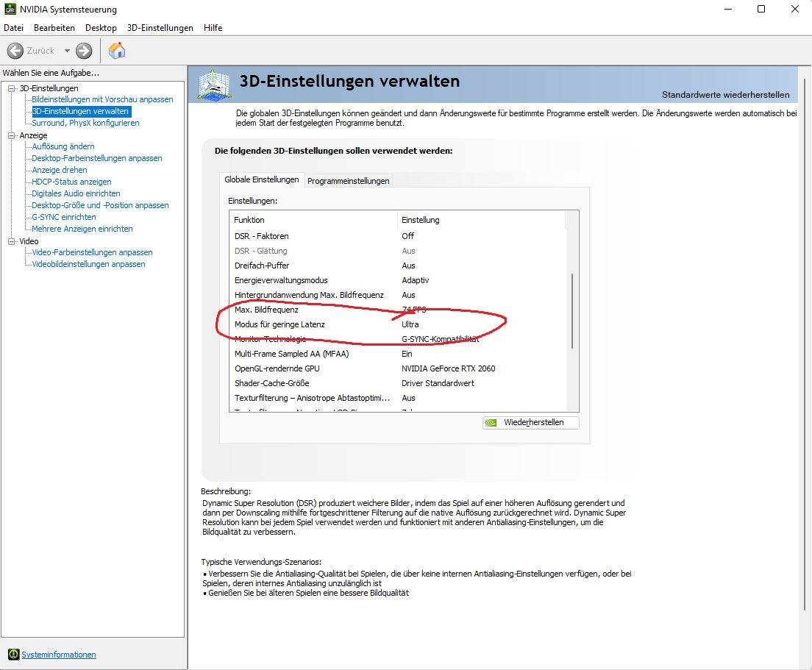Viewport: 812px width, 670px height.
Task: Click Standardwerte wiederherstellen link
Action: tap(725, 95)
